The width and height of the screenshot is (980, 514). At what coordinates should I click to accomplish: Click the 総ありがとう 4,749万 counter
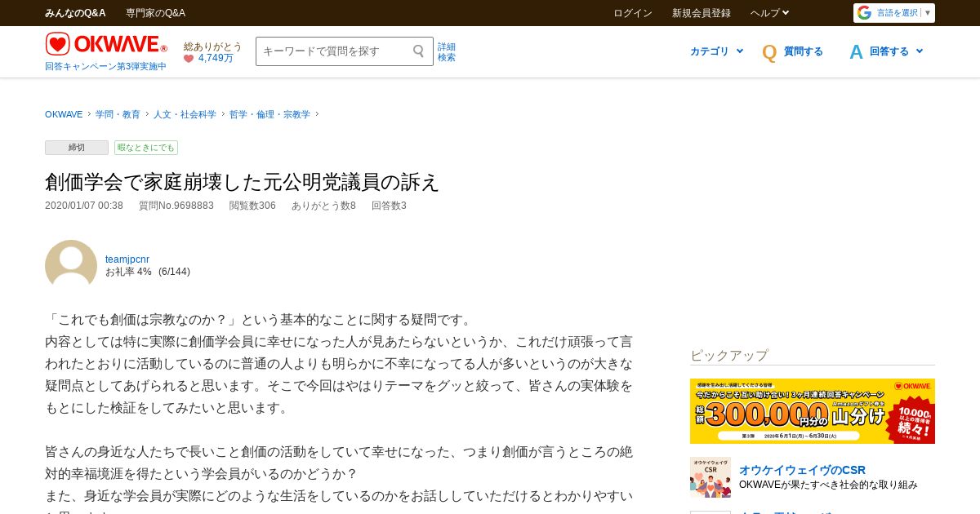point(213,52)
